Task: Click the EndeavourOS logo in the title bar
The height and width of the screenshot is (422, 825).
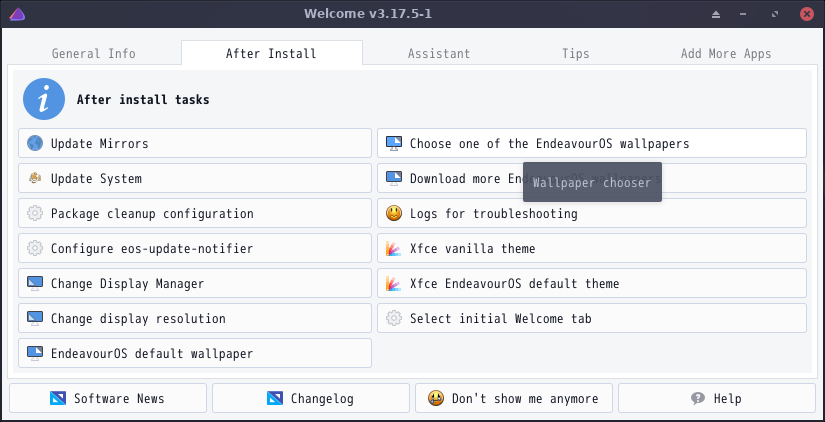Action: coord(17,14)
